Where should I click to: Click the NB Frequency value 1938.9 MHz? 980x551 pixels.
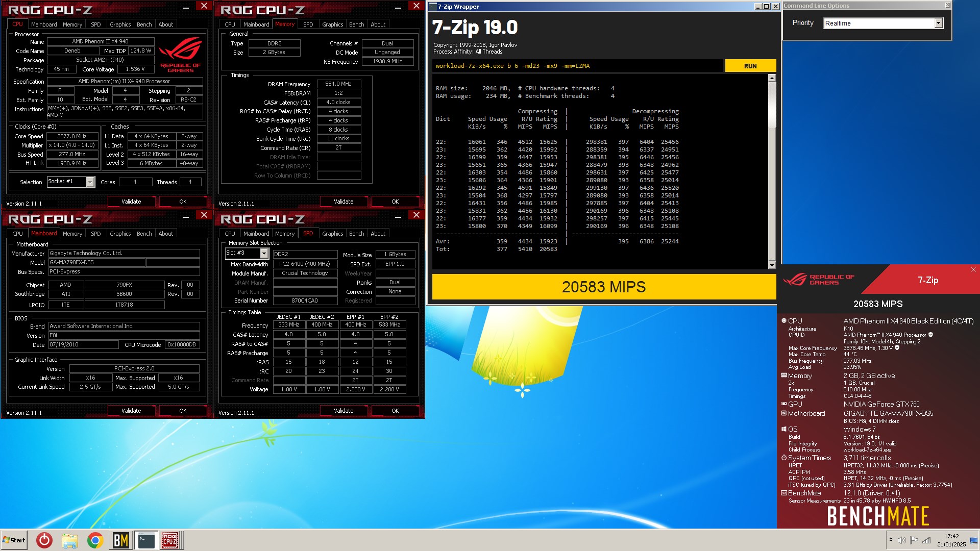click(387, 61)
